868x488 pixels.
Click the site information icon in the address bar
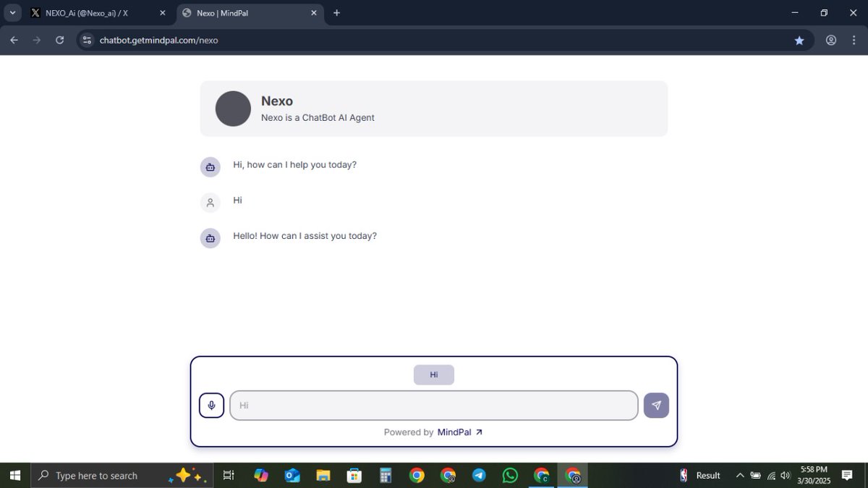pyautogui.click(x=86, y=41)
